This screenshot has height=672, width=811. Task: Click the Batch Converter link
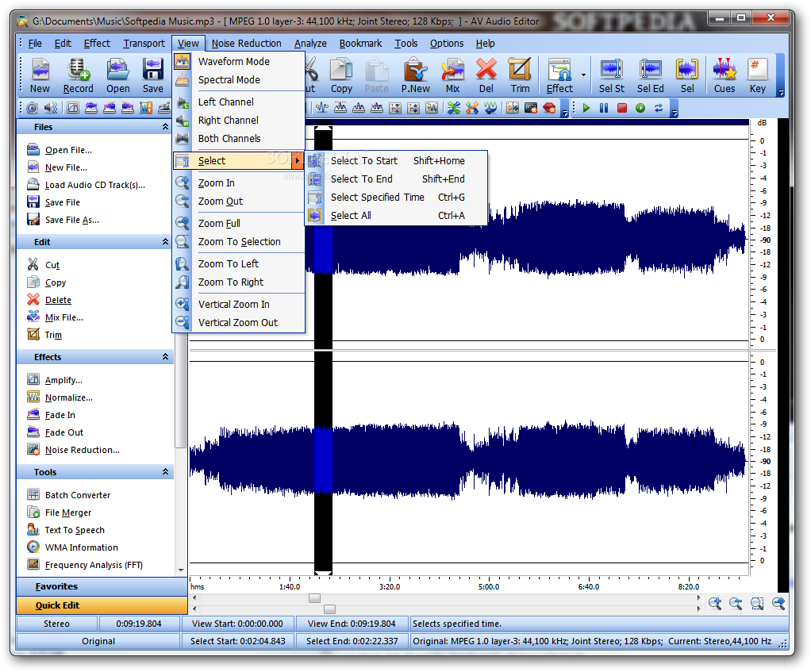coord(78,495)
